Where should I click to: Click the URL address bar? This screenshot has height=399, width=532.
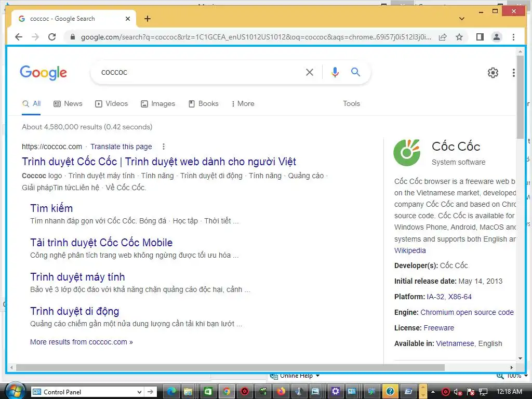(x=256, y=37)
